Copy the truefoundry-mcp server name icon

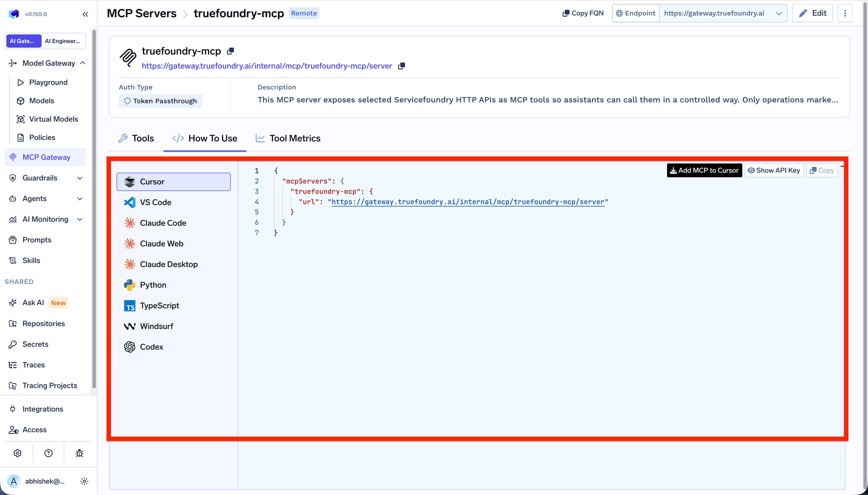[x=230, y=51]
